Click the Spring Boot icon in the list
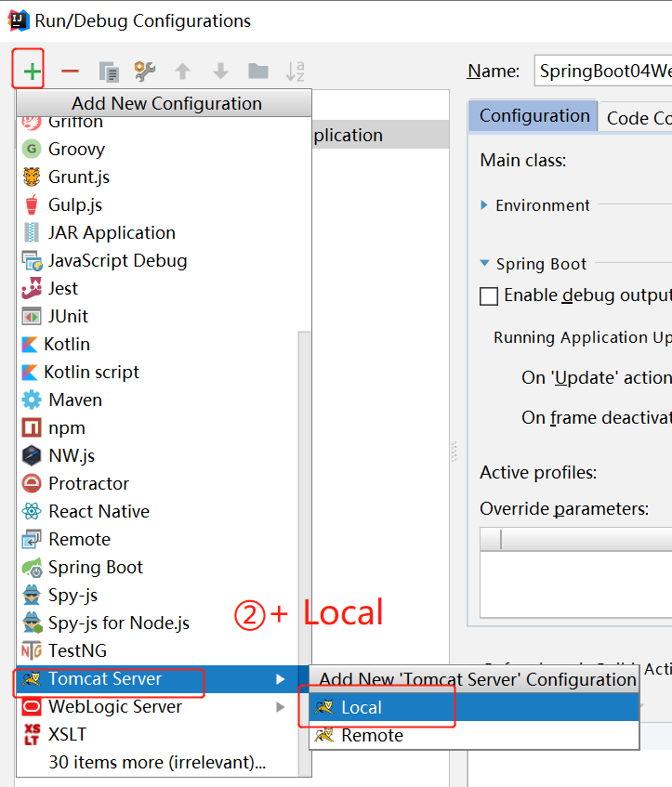 tap(33, 568)
